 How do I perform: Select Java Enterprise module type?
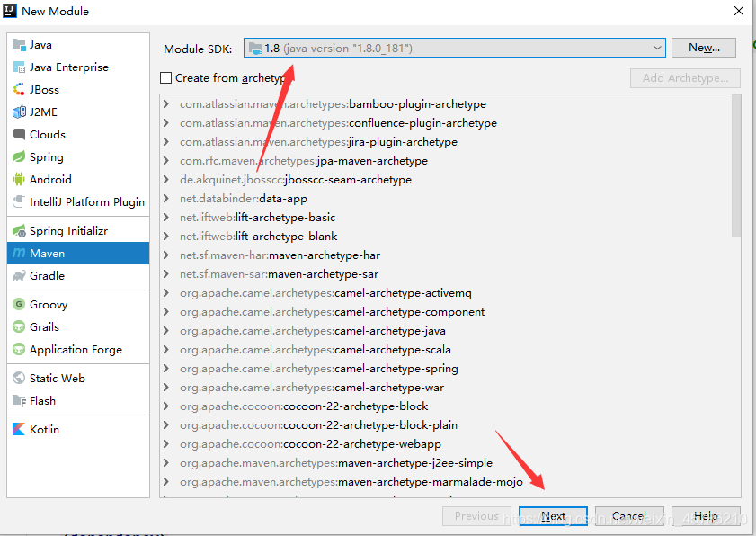coord(78,67)
